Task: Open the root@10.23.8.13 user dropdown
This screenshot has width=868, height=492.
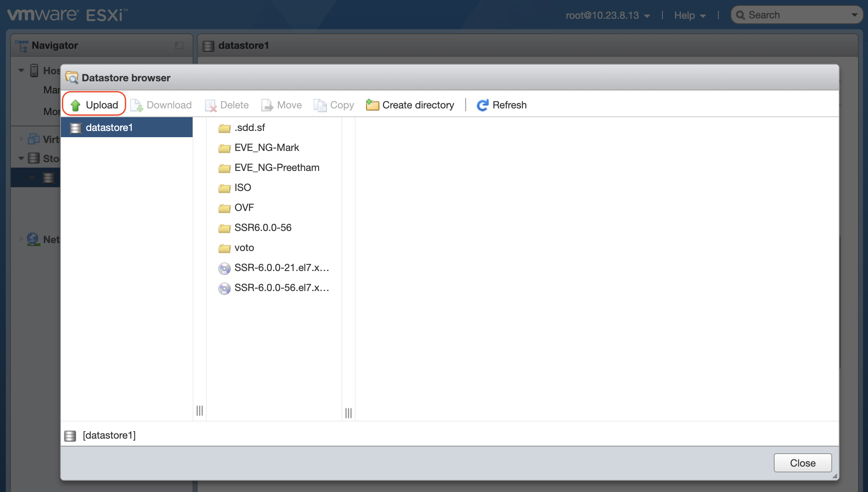Action: point(607,15)
